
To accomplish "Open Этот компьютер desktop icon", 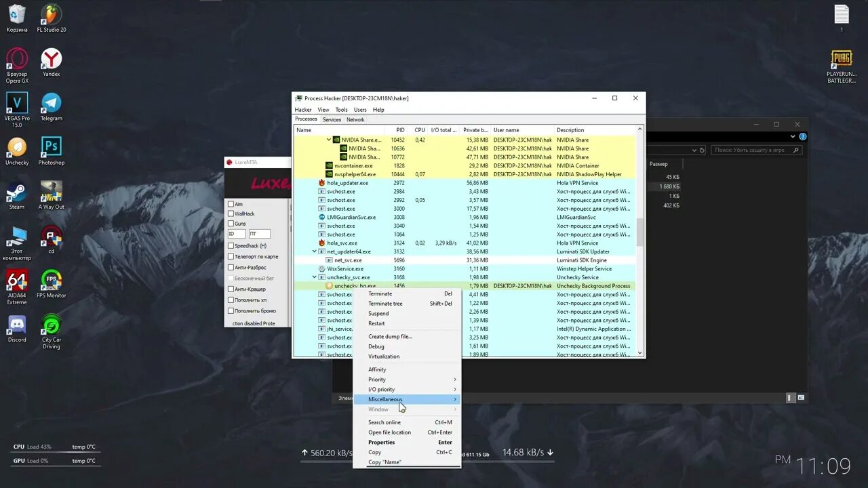I will tap(17, 243).
